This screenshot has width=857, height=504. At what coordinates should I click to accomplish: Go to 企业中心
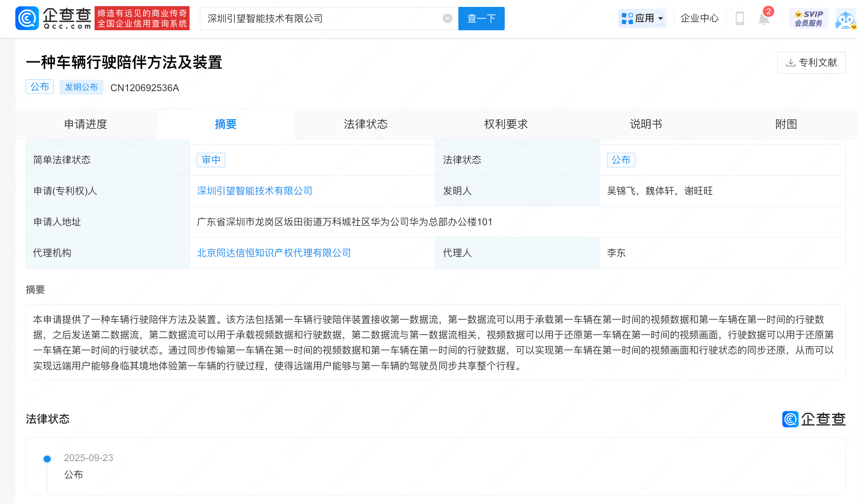pos(699,18)
